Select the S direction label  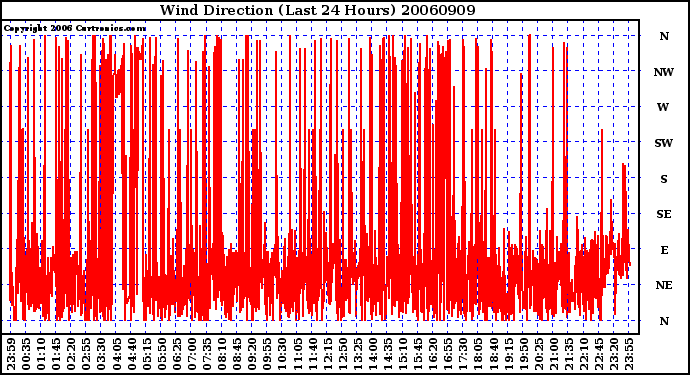[x=664, y=179]
